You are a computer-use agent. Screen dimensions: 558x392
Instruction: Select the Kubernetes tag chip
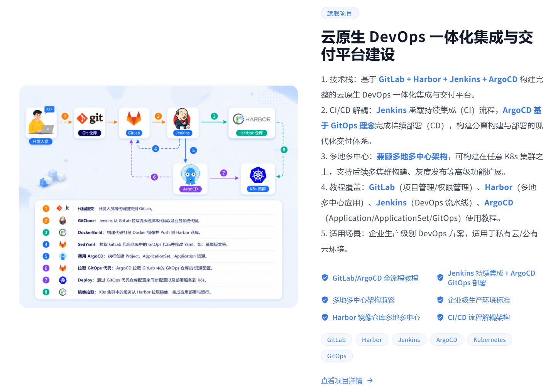[489, 340]
